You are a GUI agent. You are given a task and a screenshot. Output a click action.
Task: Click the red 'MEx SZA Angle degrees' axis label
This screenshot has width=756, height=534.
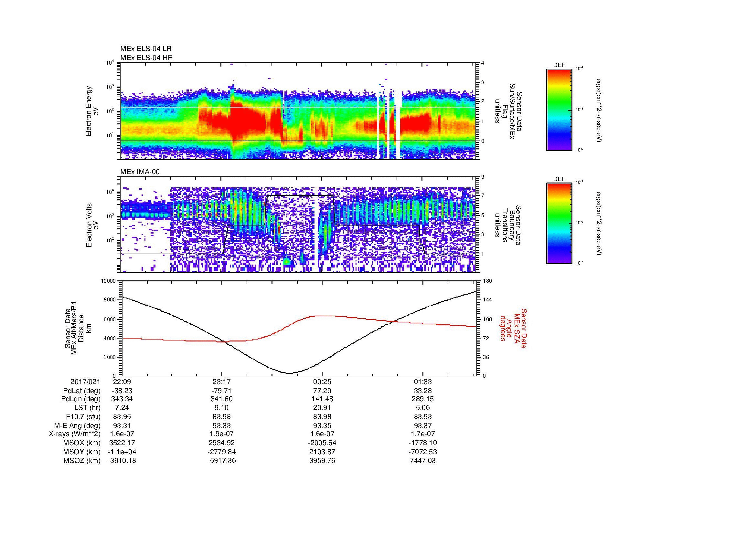click(x=513, y=328)
